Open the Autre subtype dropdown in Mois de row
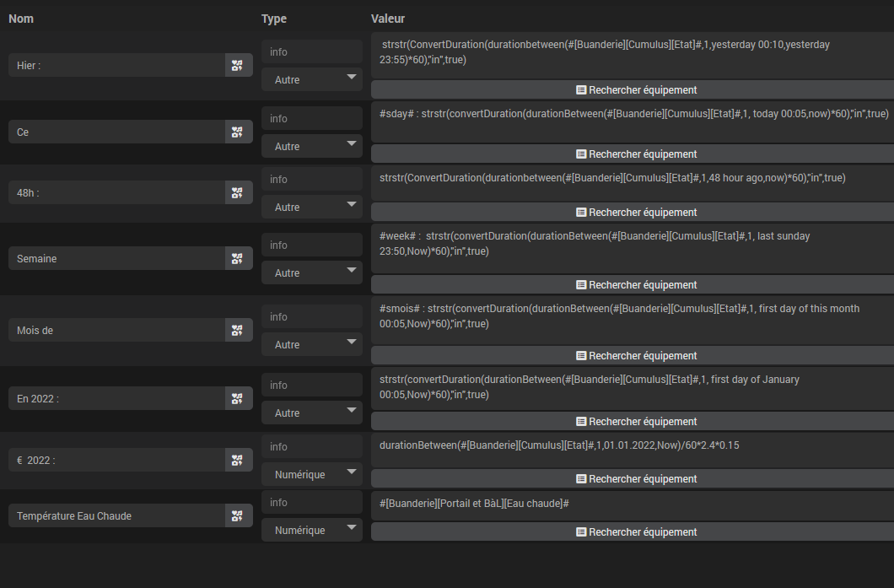 coord(312,344)
